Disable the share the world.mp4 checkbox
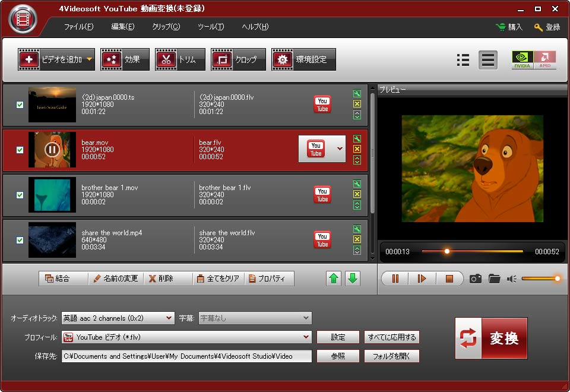Viewport: 570px width, 392px height. tap(20, 240)
